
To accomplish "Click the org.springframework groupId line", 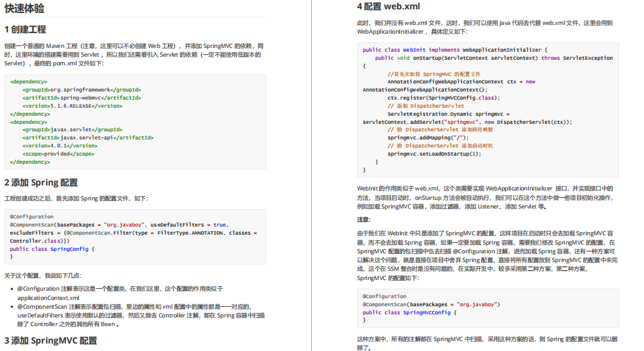I will click(82, 90).
